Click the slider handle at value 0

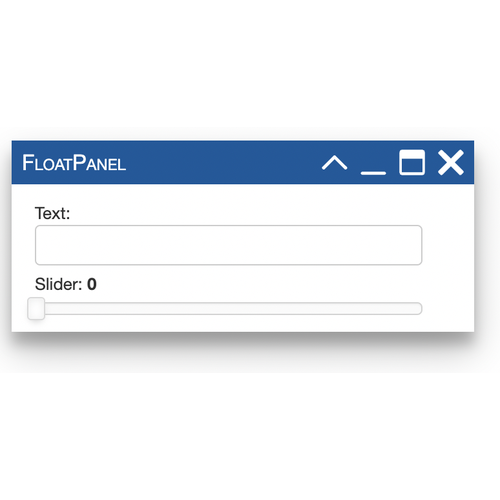point(36,308)
